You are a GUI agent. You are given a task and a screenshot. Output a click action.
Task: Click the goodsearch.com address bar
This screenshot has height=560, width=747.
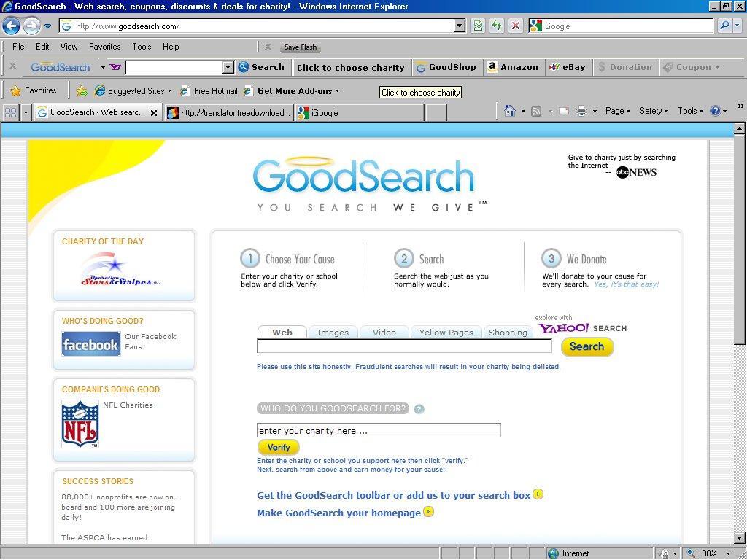[x=257, y=26]
